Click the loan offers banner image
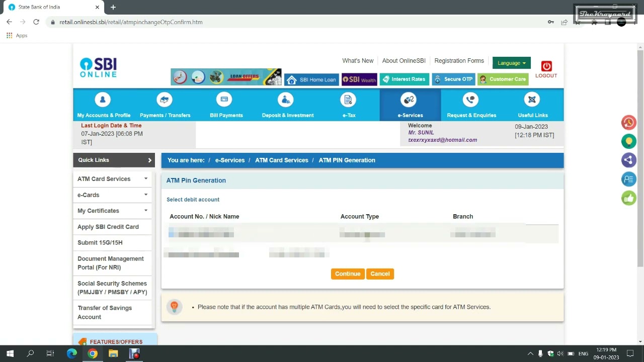 [x=226, y=77]
